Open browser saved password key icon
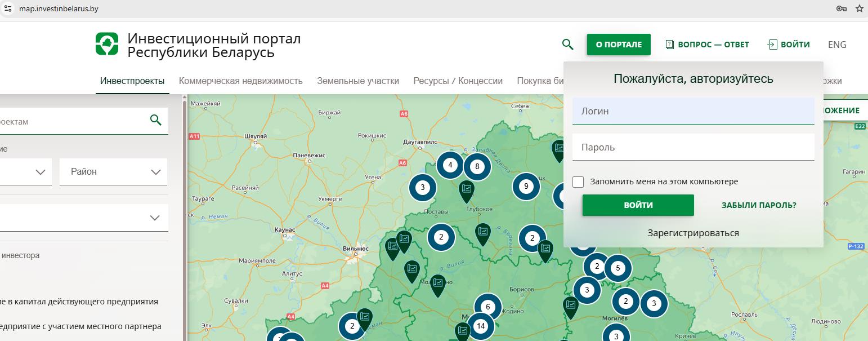 coord(842,8)
